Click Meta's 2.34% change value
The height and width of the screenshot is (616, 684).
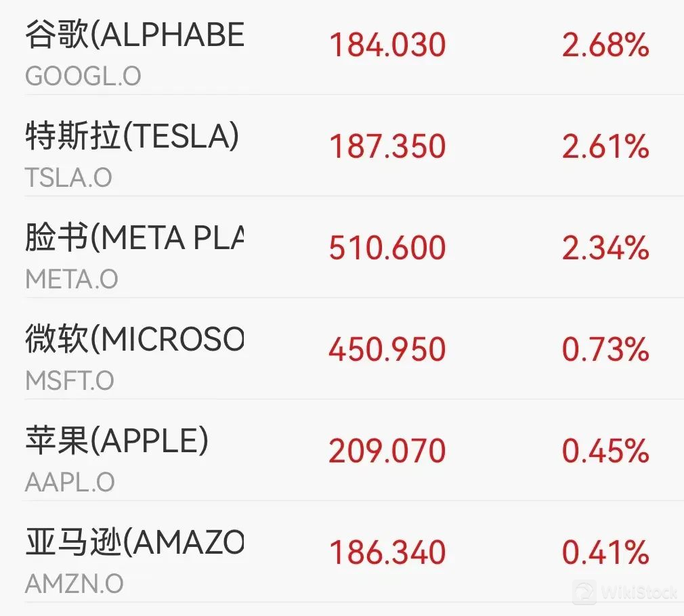coord(605,248)
